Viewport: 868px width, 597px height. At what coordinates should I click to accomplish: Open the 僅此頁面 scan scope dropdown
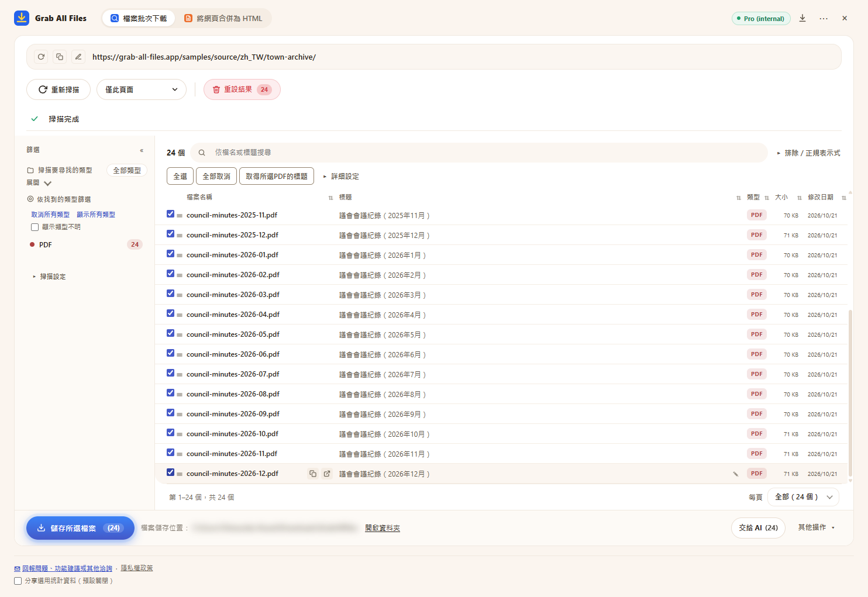pyautogui.click(x=142, y=89)
